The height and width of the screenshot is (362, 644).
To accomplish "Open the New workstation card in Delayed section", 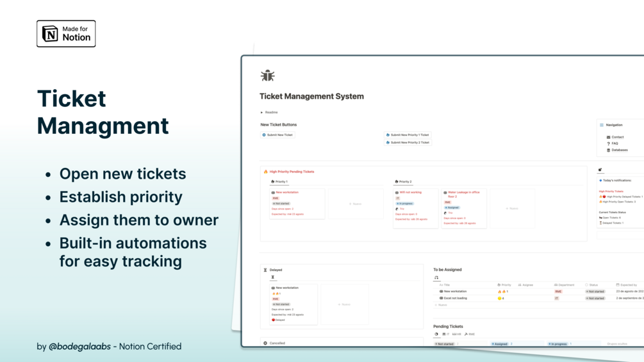I will pyautogui.click(x=293, y=304).
